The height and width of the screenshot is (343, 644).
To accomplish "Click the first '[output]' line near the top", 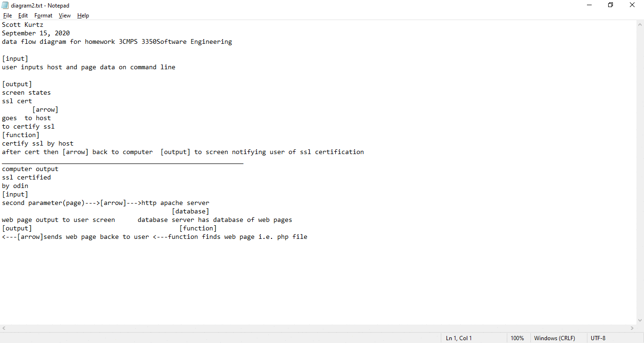I will (x=17, y=84).
